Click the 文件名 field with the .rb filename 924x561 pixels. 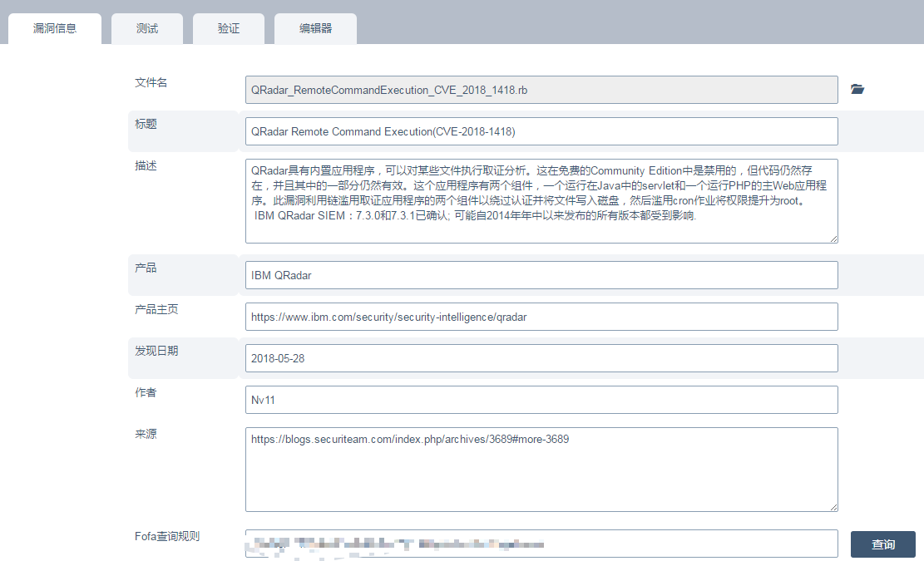pos(541,90)
